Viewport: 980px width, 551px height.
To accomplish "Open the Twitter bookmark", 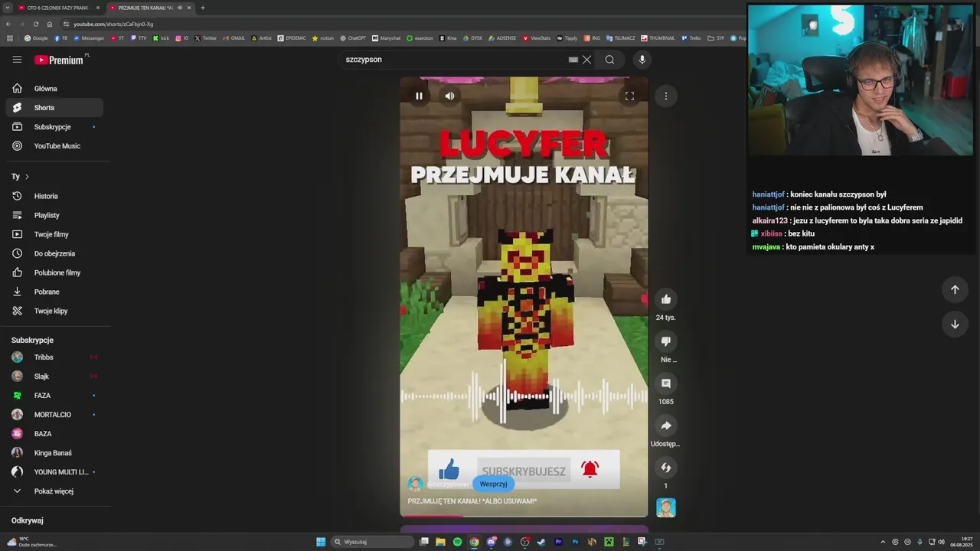I will [205, 37].
